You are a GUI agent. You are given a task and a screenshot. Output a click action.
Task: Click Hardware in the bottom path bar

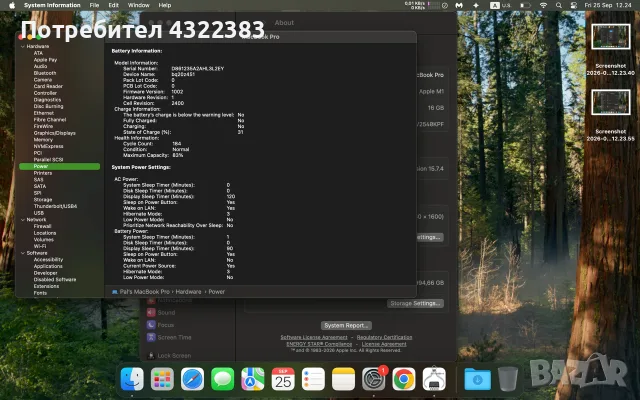tap(188, 292)
